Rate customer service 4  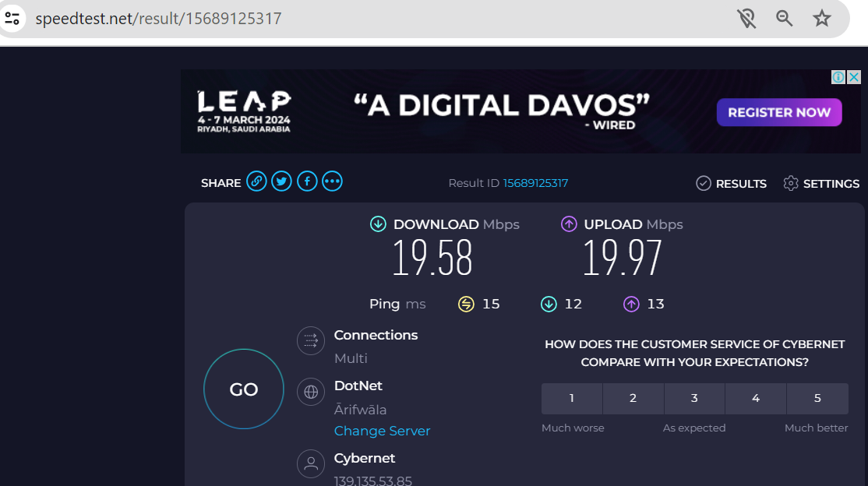tap(756, 399)
